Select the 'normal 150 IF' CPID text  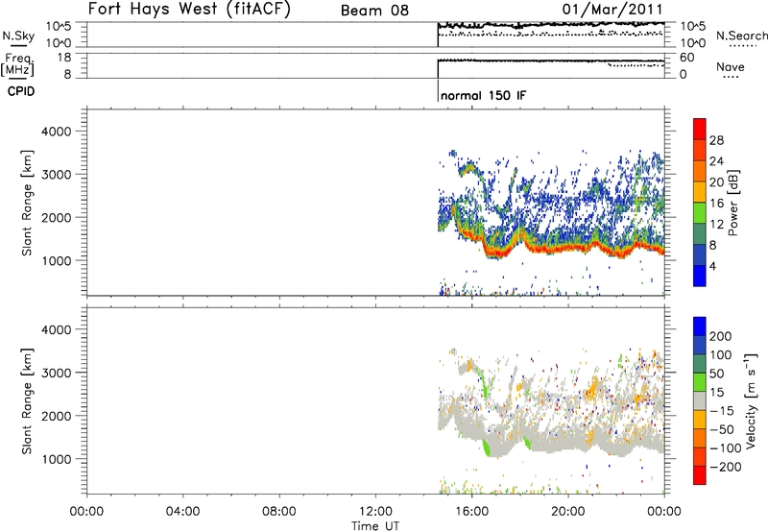[x=484, y=95]
